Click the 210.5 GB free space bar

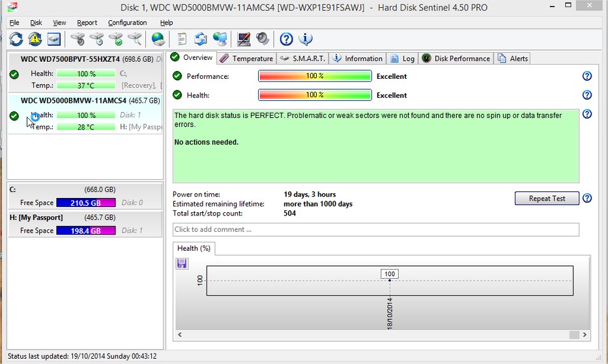(x=86, y=203)
